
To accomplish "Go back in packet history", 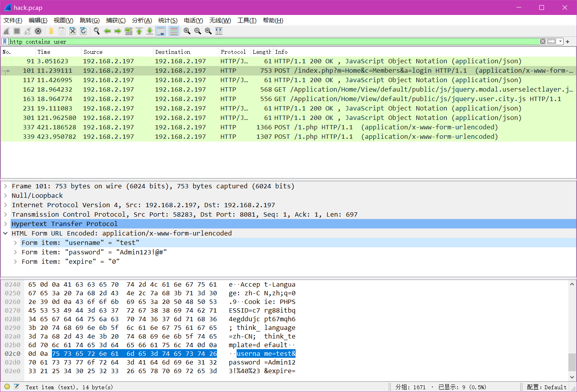I will pyautogui.click(x=107, y=31).
